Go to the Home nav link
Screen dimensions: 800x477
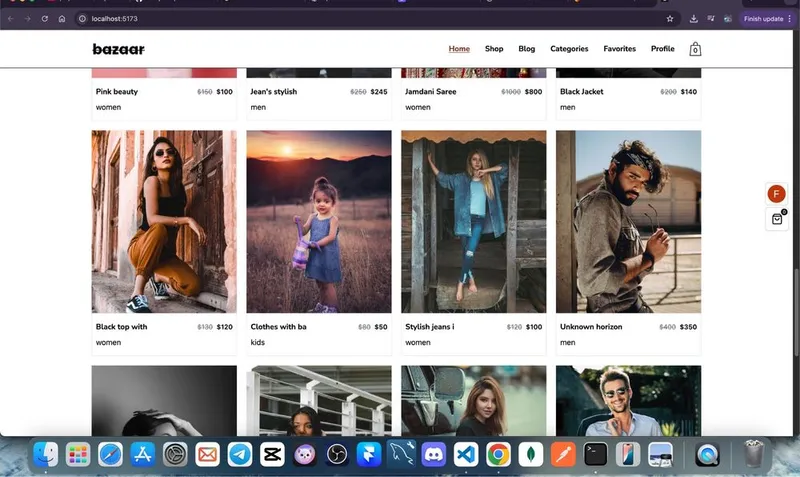point(459,49)
